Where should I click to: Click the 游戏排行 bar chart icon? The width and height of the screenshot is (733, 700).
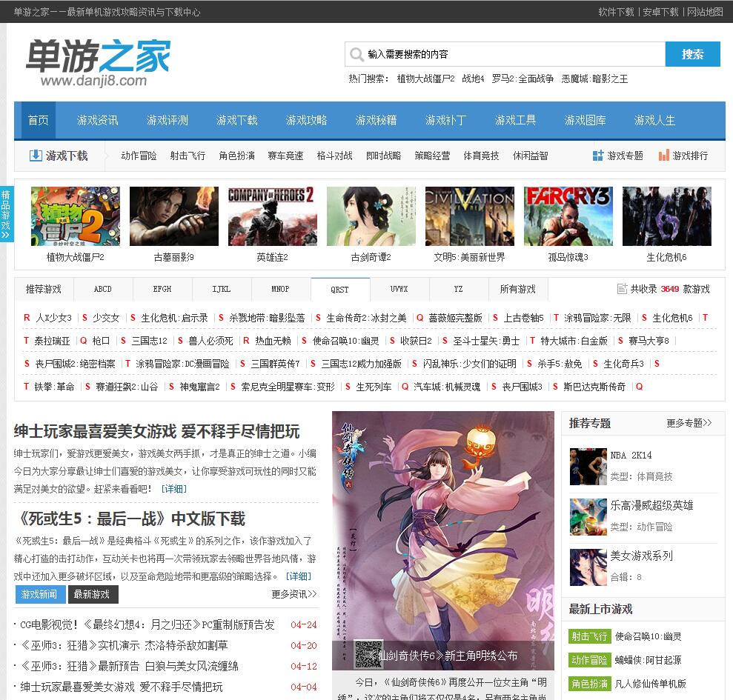tap(664, 156)
